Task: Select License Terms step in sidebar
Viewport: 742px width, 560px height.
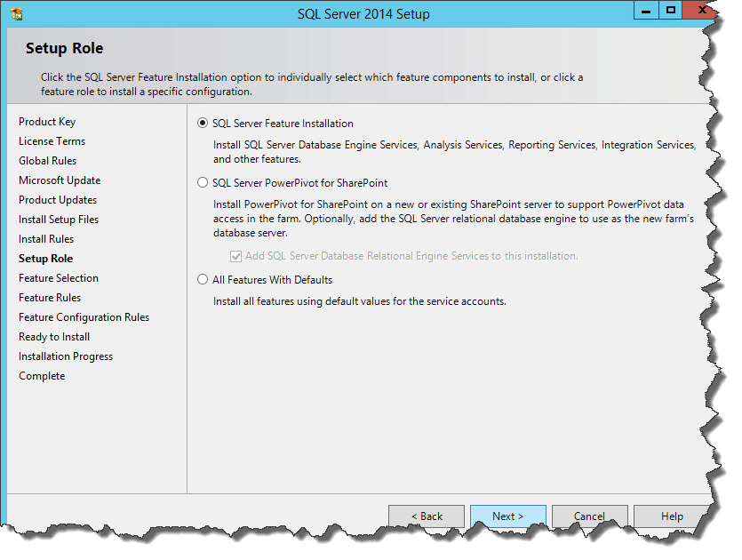Action: 52,141
